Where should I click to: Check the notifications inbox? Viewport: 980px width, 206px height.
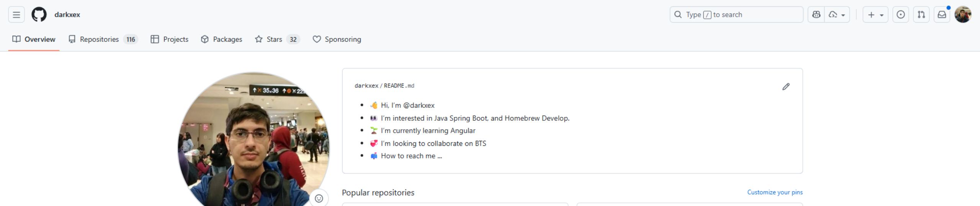(942, 15)
